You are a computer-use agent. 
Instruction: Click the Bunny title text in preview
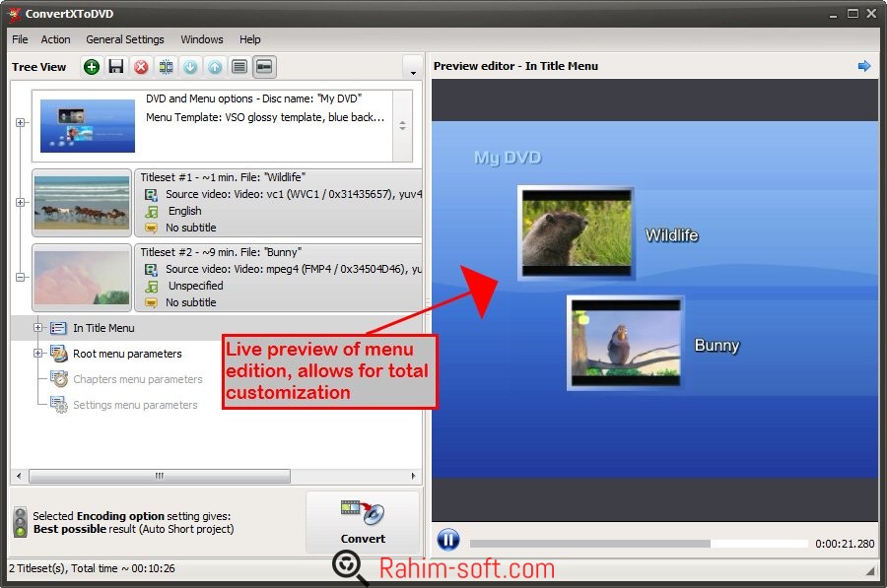point(716,346)
